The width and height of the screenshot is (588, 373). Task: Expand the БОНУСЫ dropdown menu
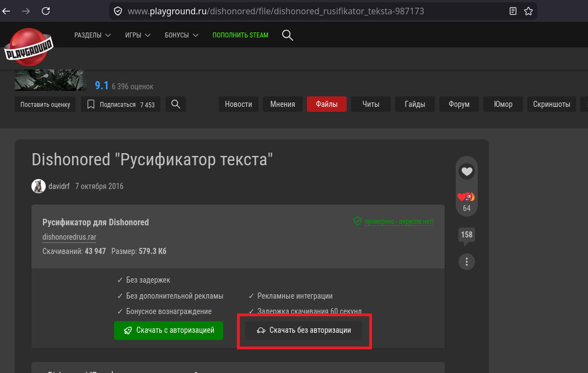181,35
